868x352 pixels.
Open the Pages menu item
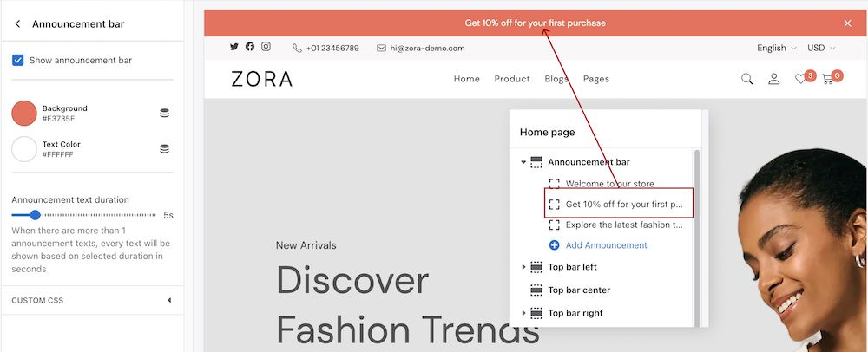pos(596,79)
